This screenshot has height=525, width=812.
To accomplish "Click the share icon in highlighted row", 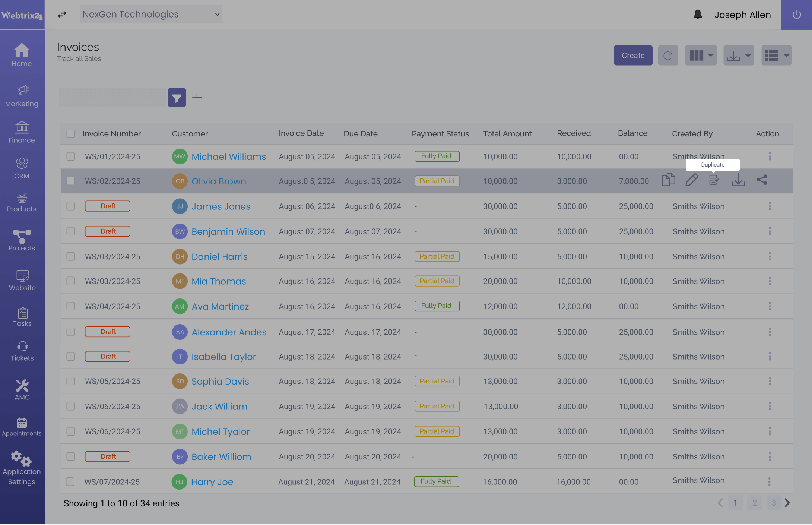I will 762,180.
